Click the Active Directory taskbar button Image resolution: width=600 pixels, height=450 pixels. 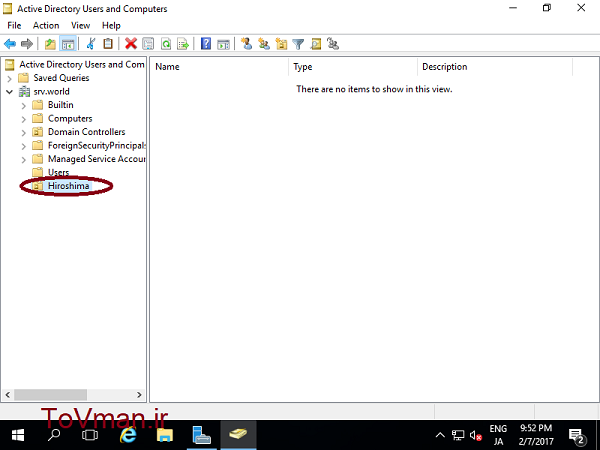pos(238,435)
